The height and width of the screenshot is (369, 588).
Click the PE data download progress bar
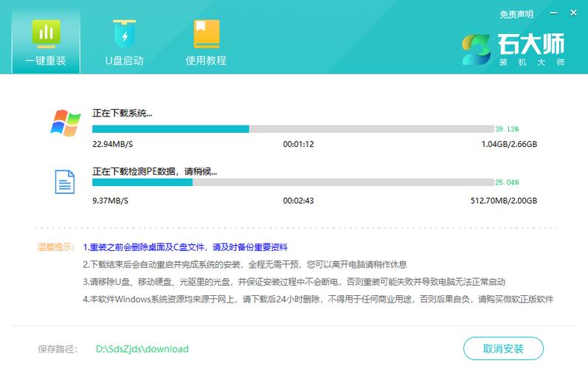(293, 182)
